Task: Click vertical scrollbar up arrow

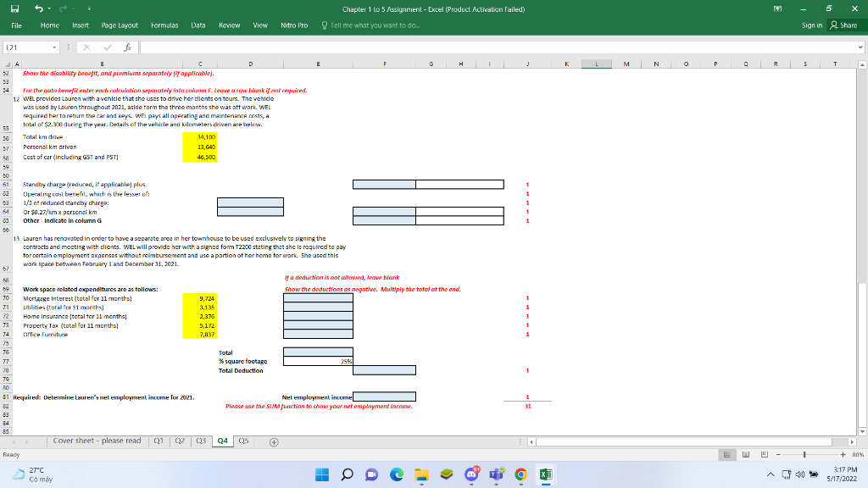Action: click(x=862, y=64)
